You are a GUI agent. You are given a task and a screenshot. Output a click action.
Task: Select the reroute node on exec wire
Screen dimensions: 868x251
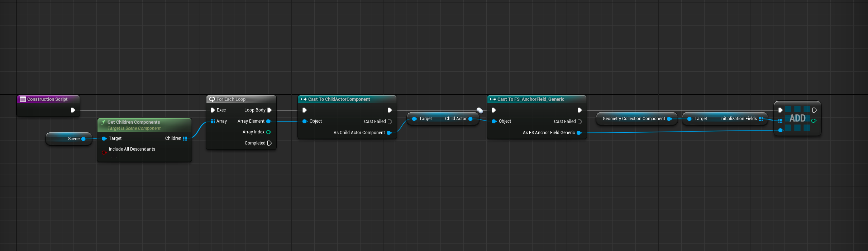pos(480,110)
